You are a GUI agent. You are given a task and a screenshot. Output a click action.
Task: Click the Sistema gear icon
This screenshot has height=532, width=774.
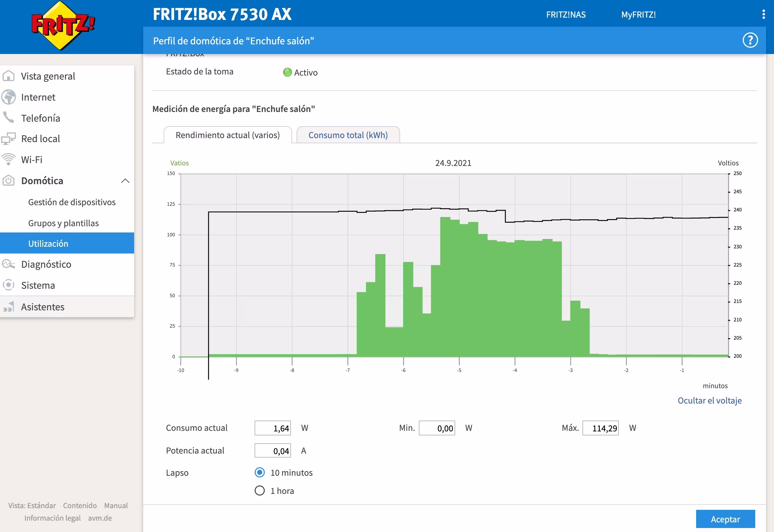click(9, 285)
